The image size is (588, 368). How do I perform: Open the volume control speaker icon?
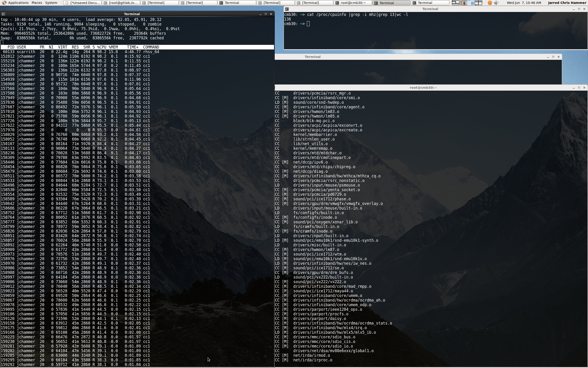click(x=496, y=3)
